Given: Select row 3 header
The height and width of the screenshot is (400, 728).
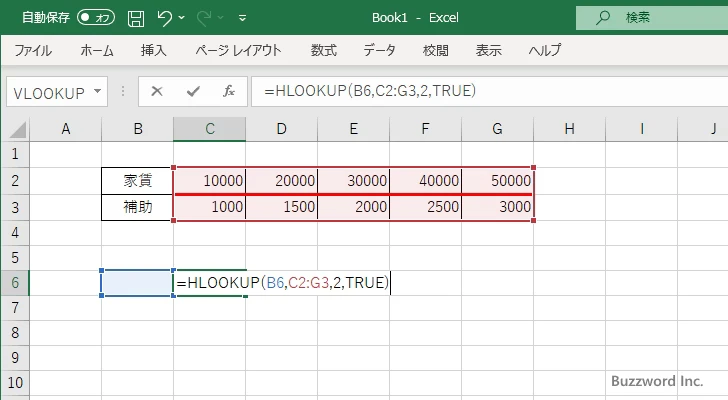Looking at the screenshot, I should pyautogui.click(x=15, y=207).
